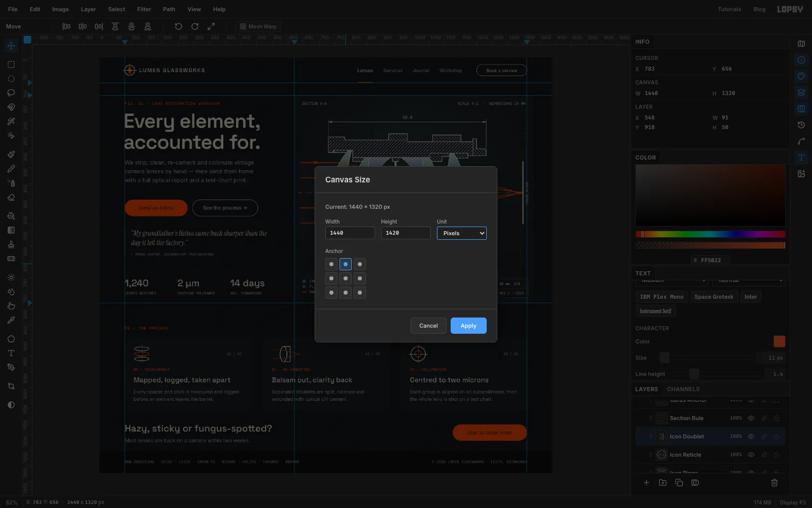Align layers to left edge
812x508 pixels.
click(66, 26)
